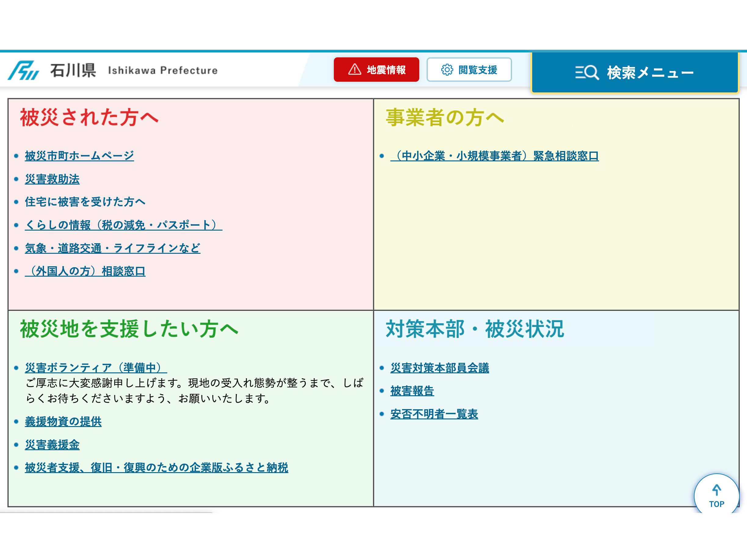Open 企業版ふるさと納税 support link
The width and height of the screenshot is (747, 560).
[x=156, y=468]
